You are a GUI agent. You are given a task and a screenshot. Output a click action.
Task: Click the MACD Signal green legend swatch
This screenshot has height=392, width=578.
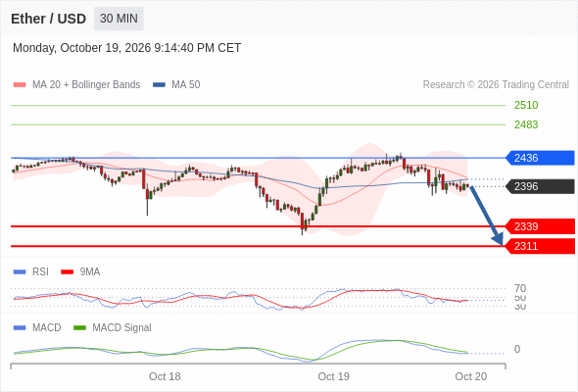point(79,328)
